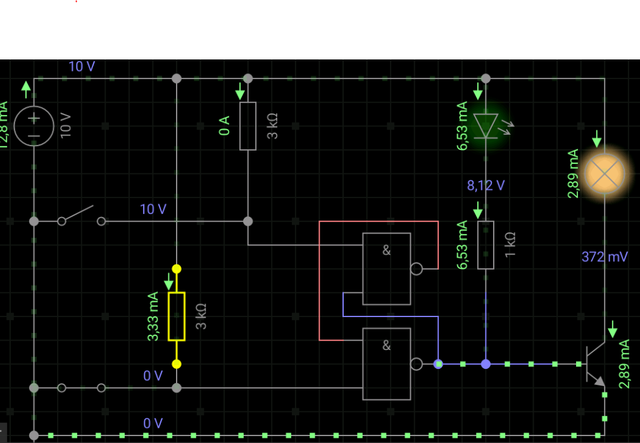
Task: Select the lower NAND gate
Action: pyautogui.click(x=387, y=364)
